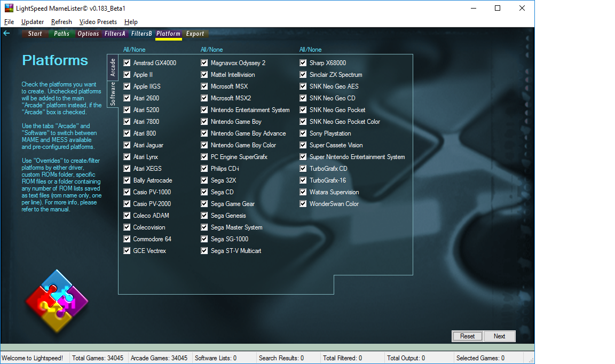Toggle the Sinclair ZX Spectrum checkbox
This screenshot has height=364, width=615.
pyautogui.click(x=303, y=75)
